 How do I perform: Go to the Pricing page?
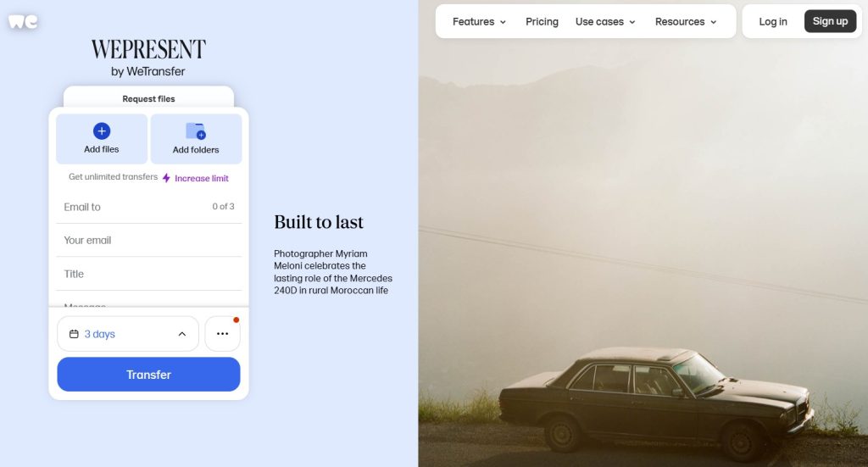click(x=542, y=21)
